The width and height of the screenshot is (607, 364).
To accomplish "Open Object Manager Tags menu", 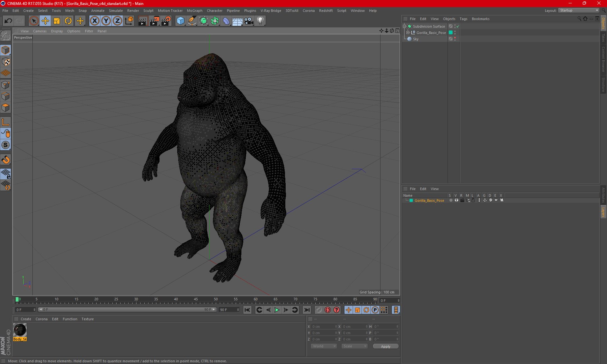I will [463, 19].
